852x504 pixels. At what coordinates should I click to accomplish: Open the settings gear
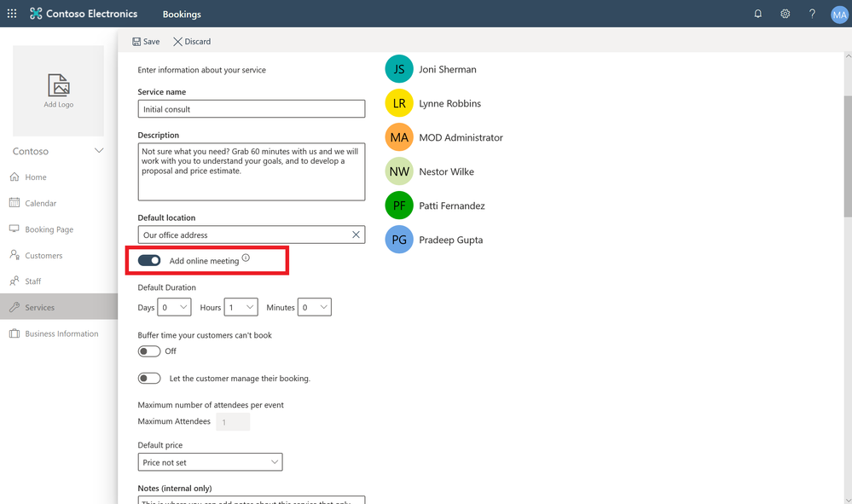(785, 14)
